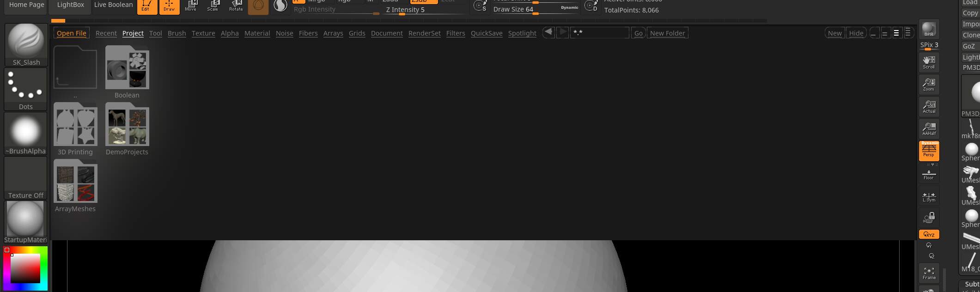Open the BrushAlpha alpha selector

[x=26, y=134]
